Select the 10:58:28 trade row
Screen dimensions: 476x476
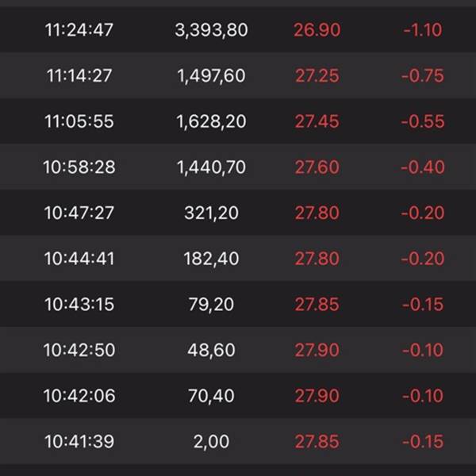point(238,167)
